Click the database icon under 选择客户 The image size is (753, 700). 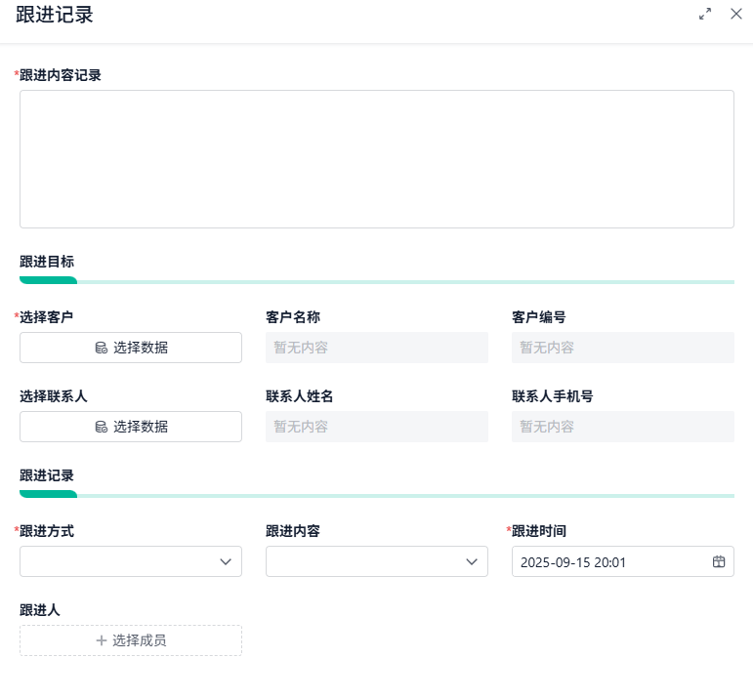[101, 348]
